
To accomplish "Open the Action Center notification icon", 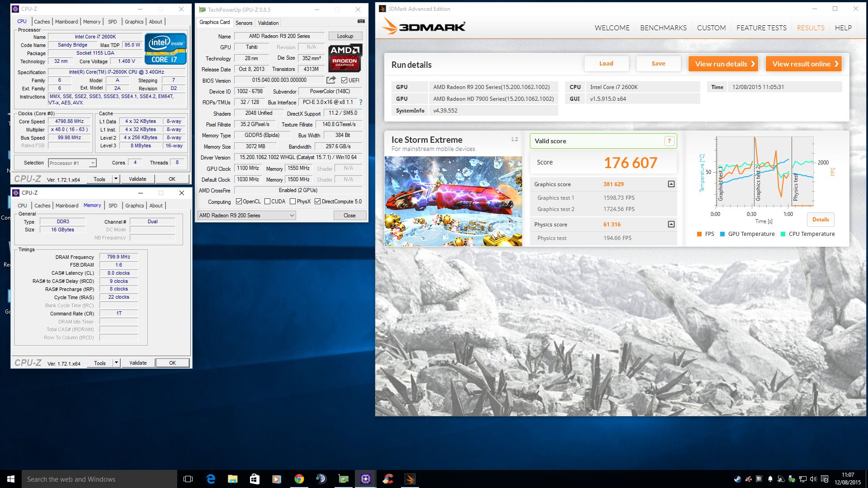I will [x=825, y=479].
